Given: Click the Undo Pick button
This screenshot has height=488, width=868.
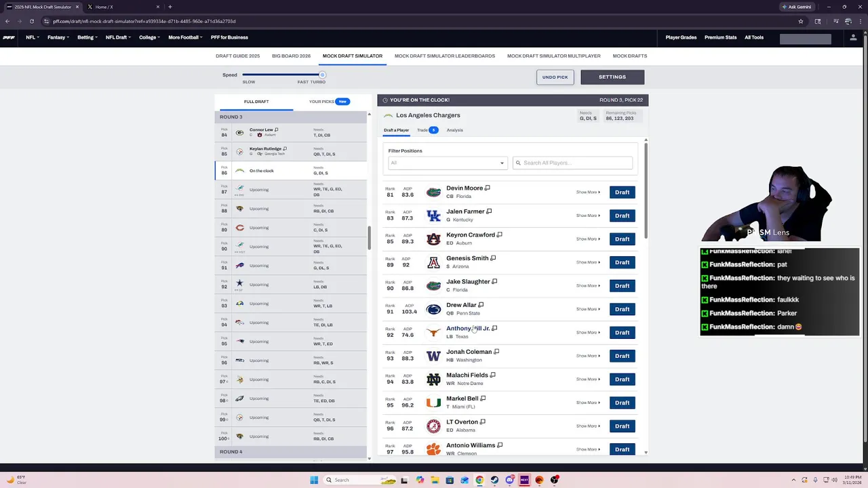Looking at the screenshot, I should (555, 77).
